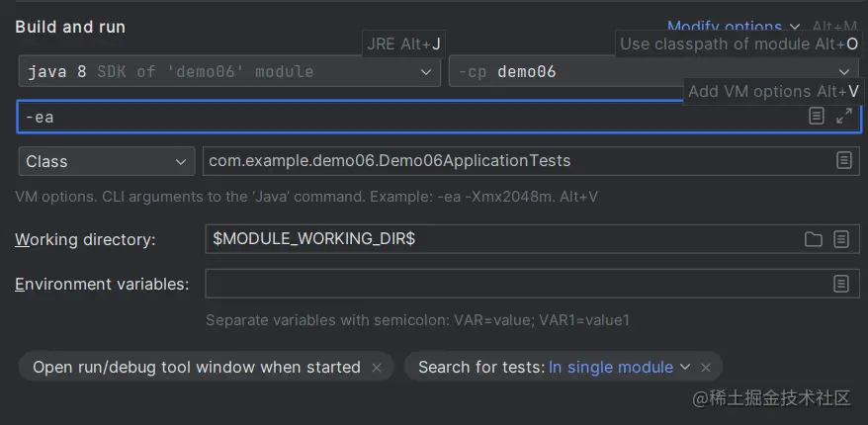Browse folder for Working directory
Viewport: 868px width, 425px height.
coord(813,239)
